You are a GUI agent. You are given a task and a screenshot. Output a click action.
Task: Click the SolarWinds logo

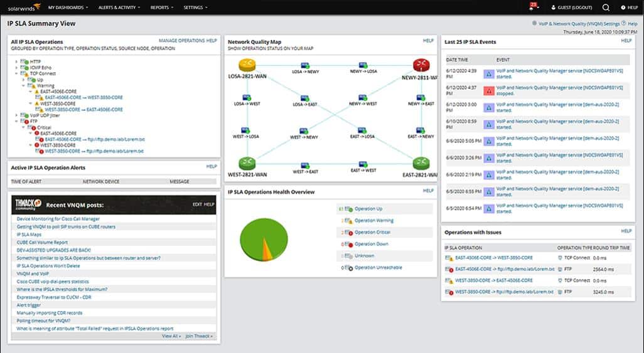(24, 7)
